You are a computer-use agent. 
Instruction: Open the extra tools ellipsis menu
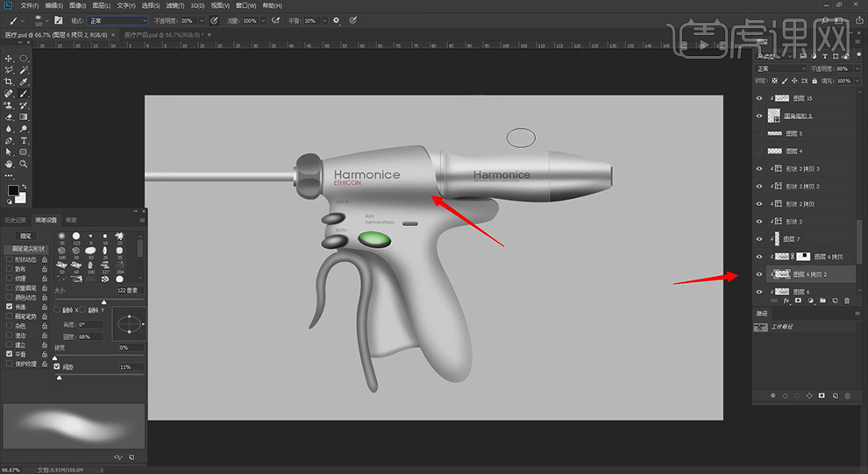[9, 176]
